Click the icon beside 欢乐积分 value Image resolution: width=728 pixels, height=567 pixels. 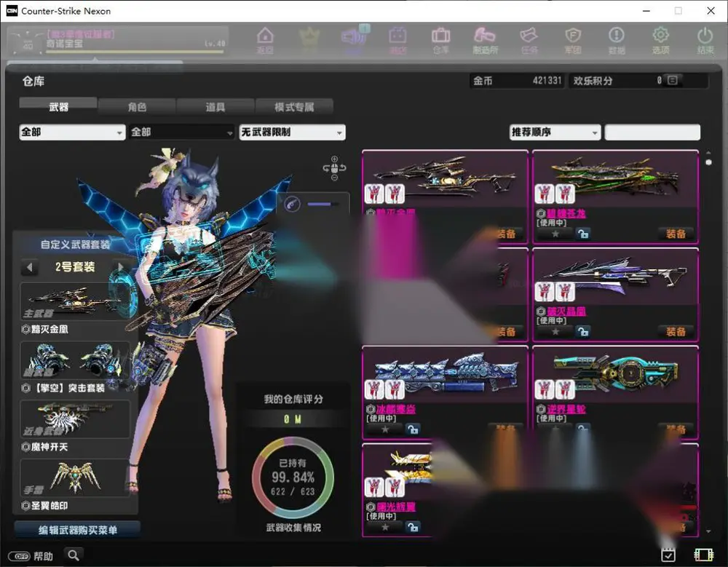(672, 80)
